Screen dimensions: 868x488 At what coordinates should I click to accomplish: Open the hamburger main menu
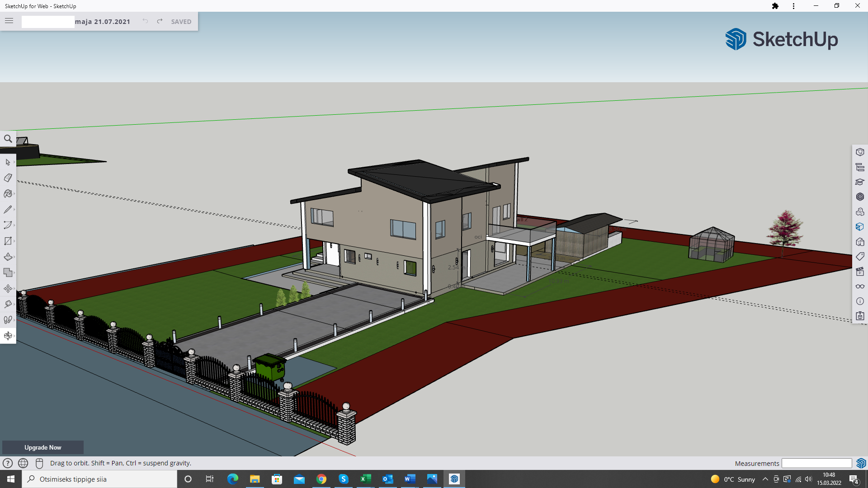click(x=9, y=21)
